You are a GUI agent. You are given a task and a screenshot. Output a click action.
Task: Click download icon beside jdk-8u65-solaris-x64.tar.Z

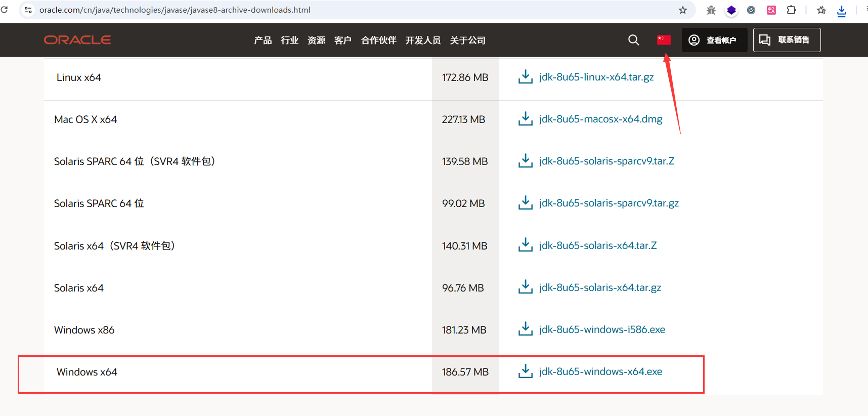(526, 245)
